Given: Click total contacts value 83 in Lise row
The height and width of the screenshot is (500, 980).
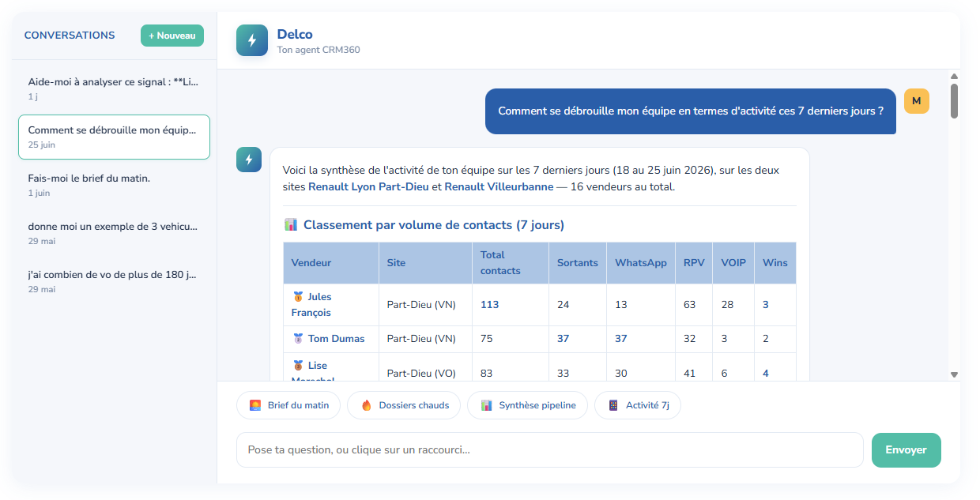Looking at the screenshot, I should 487,374.
